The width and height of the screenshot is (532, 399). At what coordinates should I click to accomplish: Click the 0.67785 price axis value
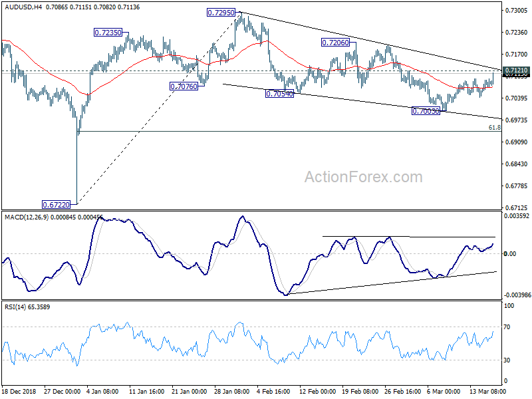[x=517, y=186]
